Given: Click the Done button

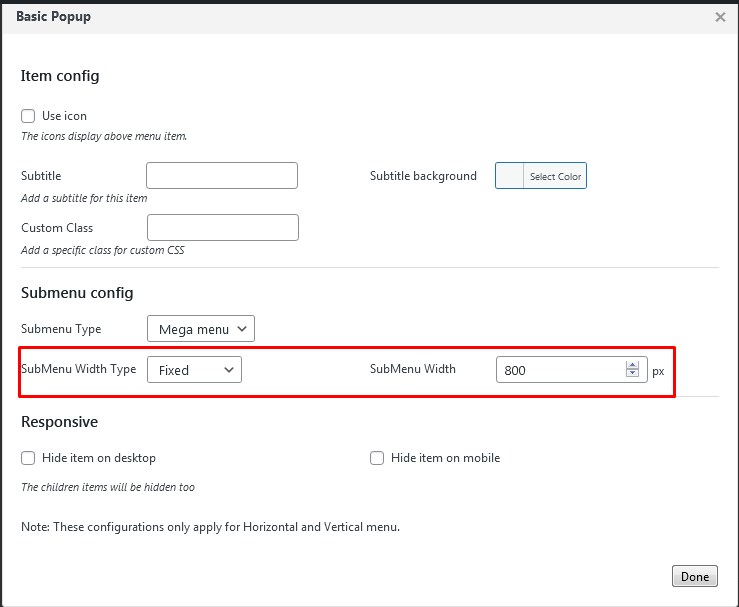Looking at the screenshot, I should (x=694, y=576).
